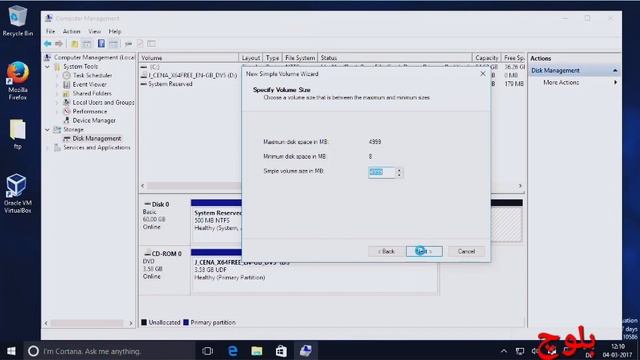Show hidden tray icons chevron
The height and width of the screenshot is (360, 640).
(x=504, y=351)
